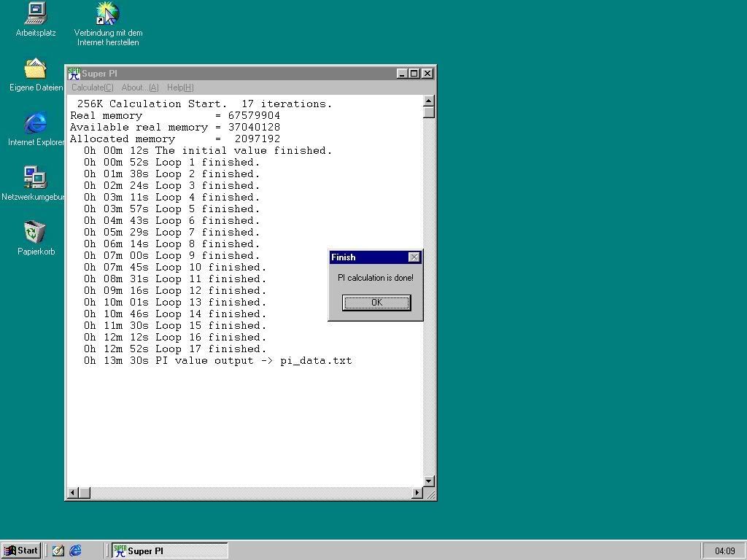The height and width of the screenshot is (560, 747).
Task: Click the 'Loop 8 finished.' line
Action: (171, 244)
